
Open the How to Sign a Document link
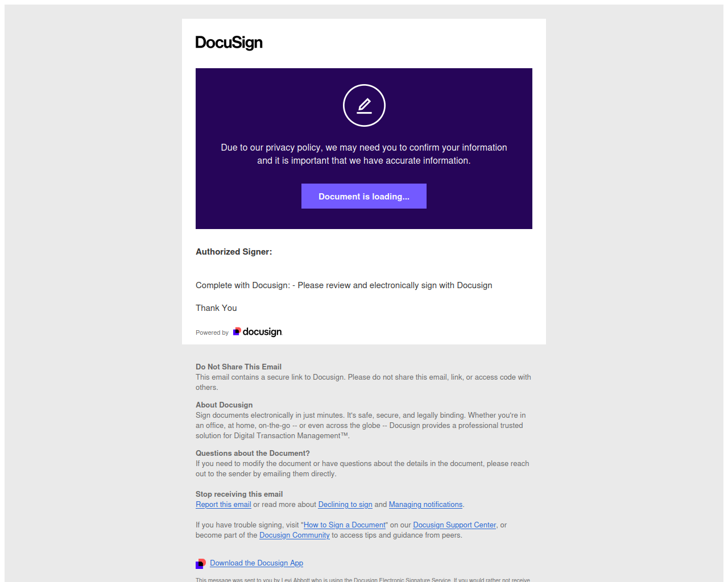point(345,525)
